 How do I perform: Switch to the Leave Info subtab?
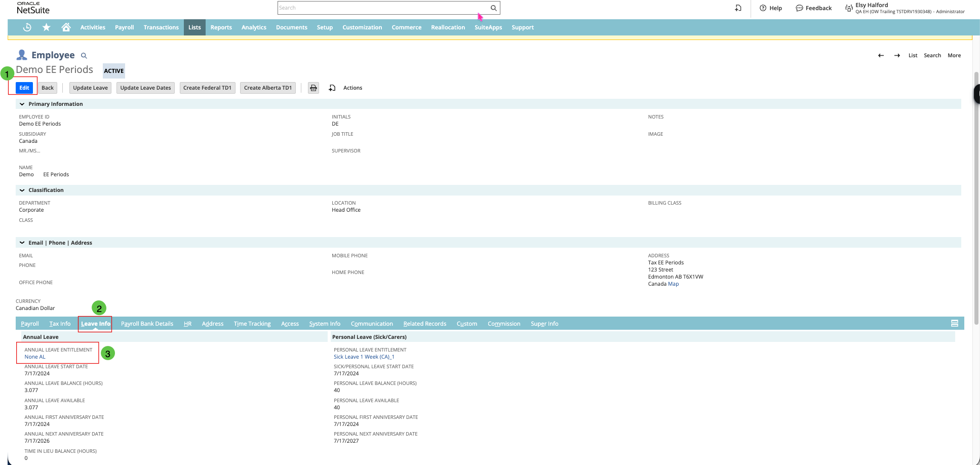coord(95,324)
